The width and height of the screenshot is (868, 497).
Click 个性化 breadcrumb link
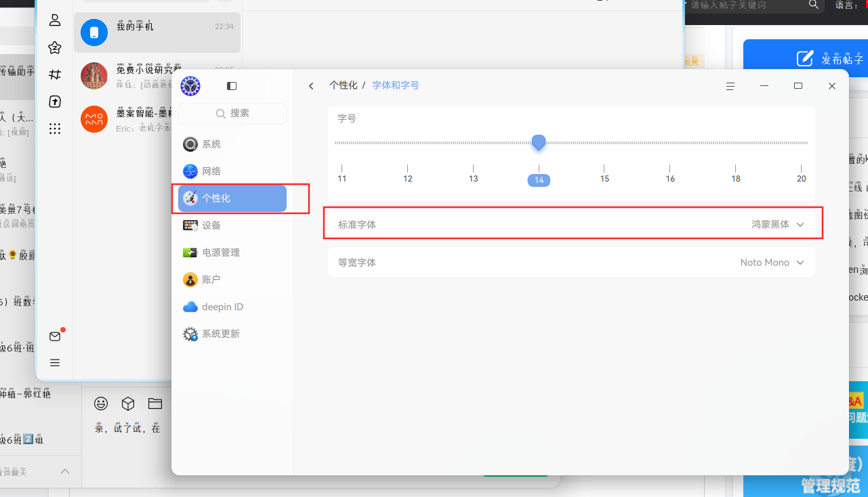point(344,85)
